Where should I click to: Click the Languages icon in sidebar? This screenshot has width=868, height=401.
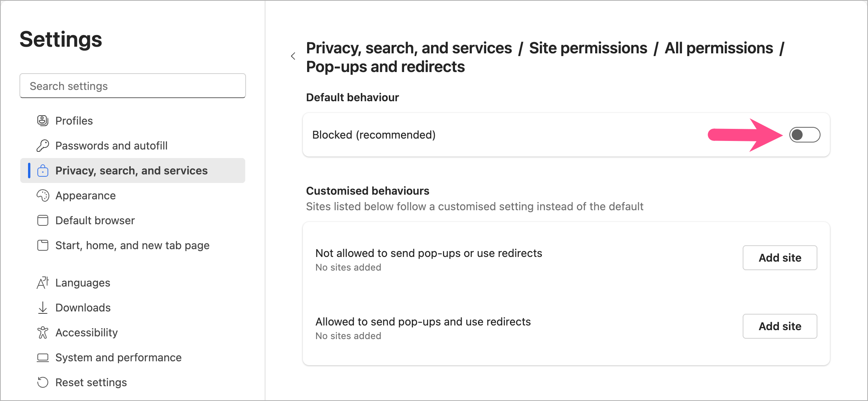tap(43, 283)
